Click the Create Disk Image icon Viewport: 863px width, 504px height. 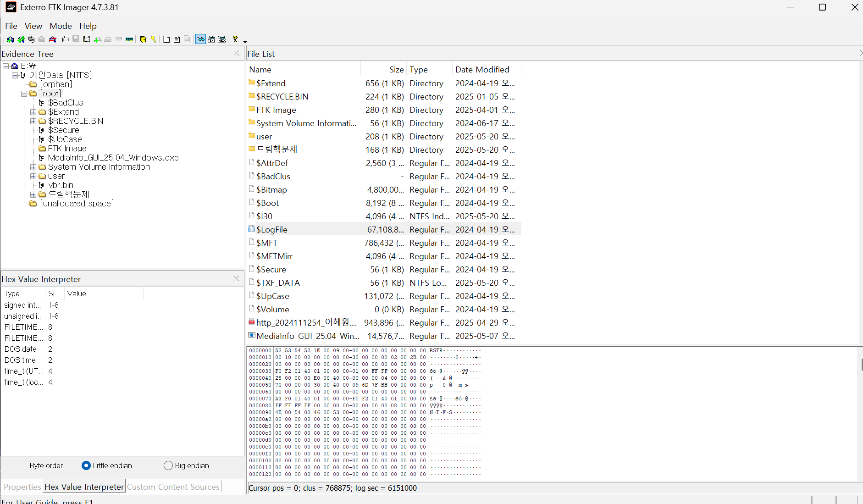pos(66,39)
